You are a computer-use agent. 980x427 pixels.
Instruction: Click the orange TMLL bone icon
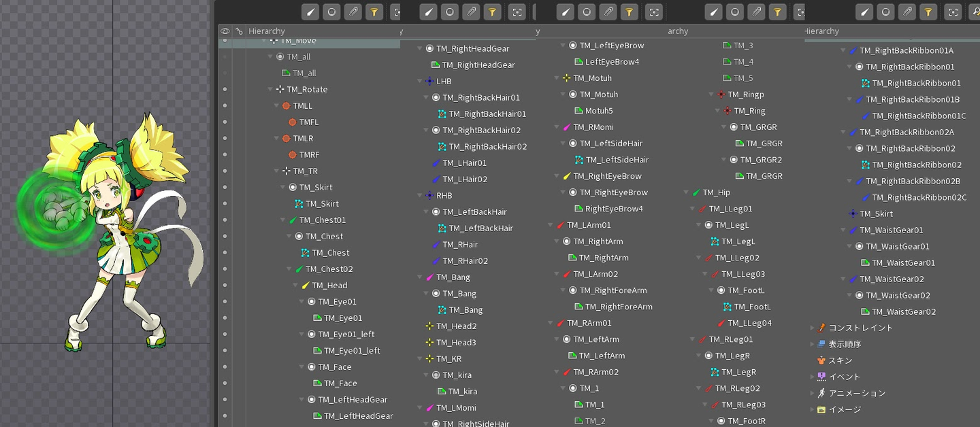[286, 106]
